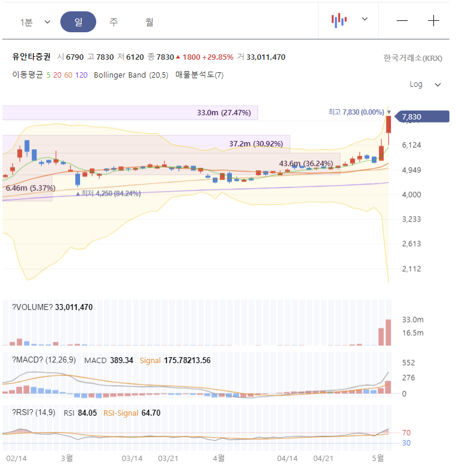The image size is (456, 476).
Task: Click the 매물분석도(7) indicator label
Action: [199, 75]
